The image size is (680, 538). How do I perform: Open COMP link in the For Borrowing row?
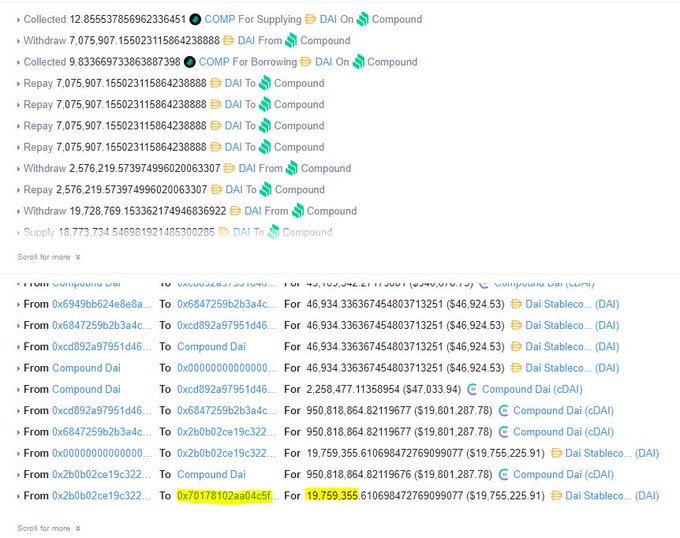(214, 62)
